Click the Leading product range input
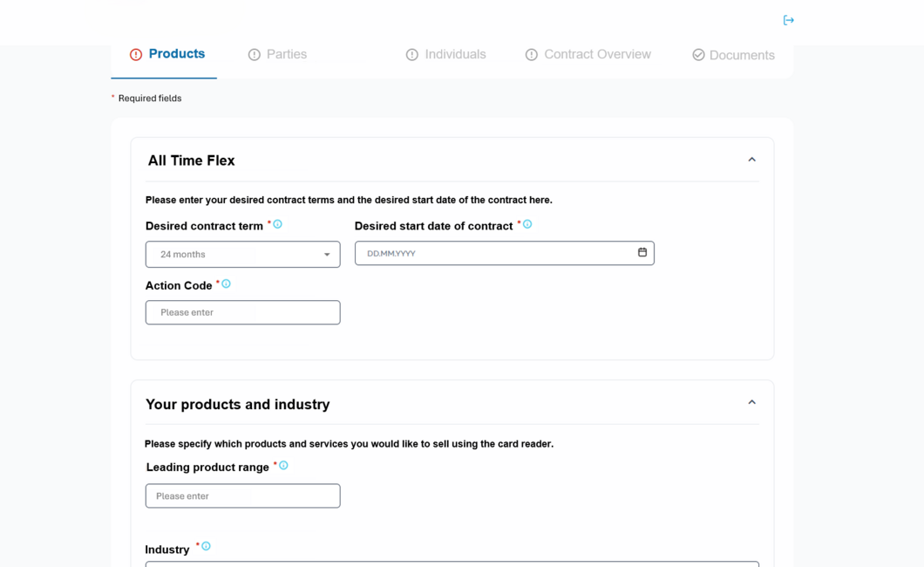This screenshot has height=567, width=924. coord(242,495)
